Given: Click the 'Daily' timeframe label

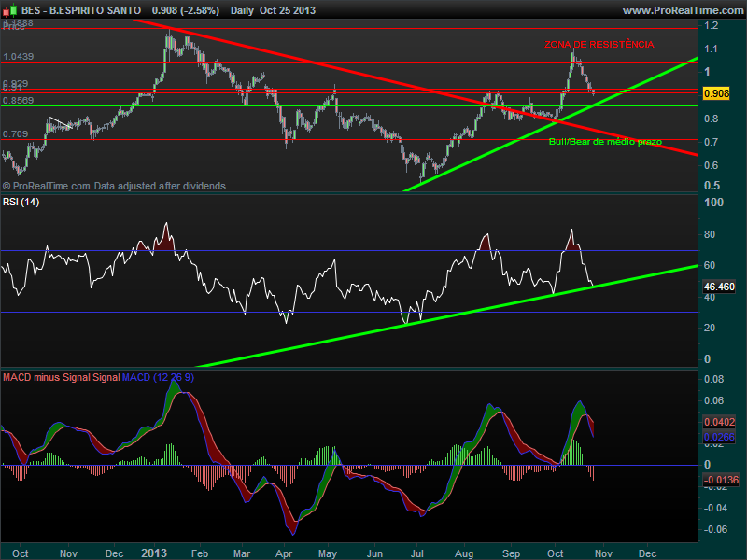Looking at the screenshot, I should point(242,10).
